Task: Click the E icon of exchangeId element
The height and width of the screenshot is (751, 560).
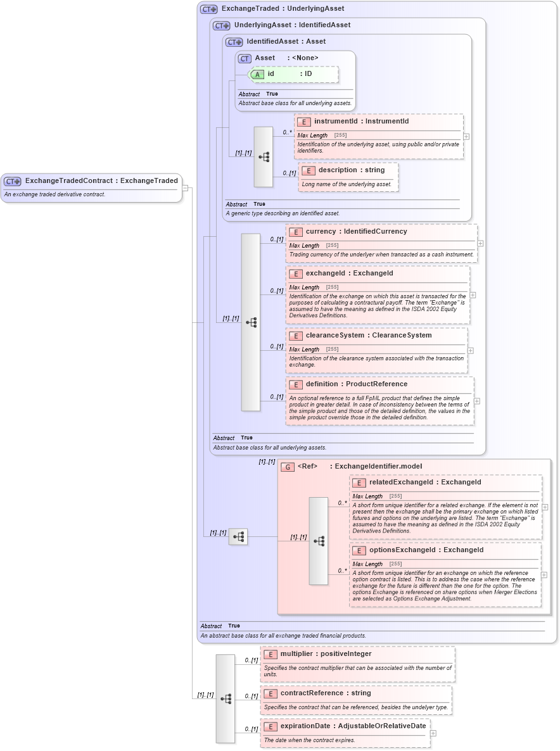Action: click(296, 274)
